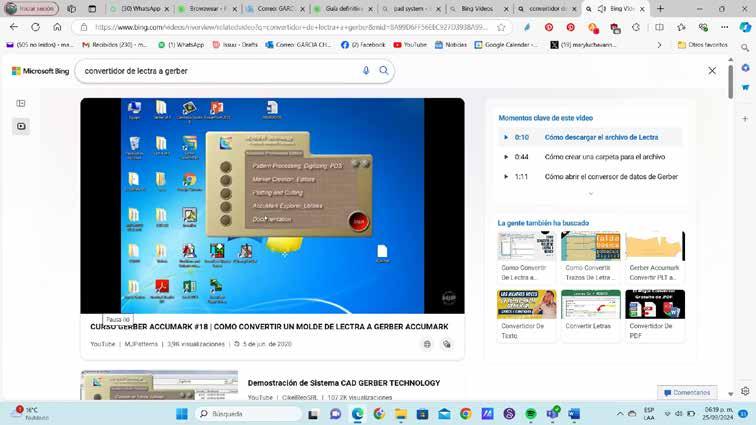Switch to the Guía definitiva tab
Viewport: 756px width, 425px height.
pyautogui.click(x=343, y=9)
